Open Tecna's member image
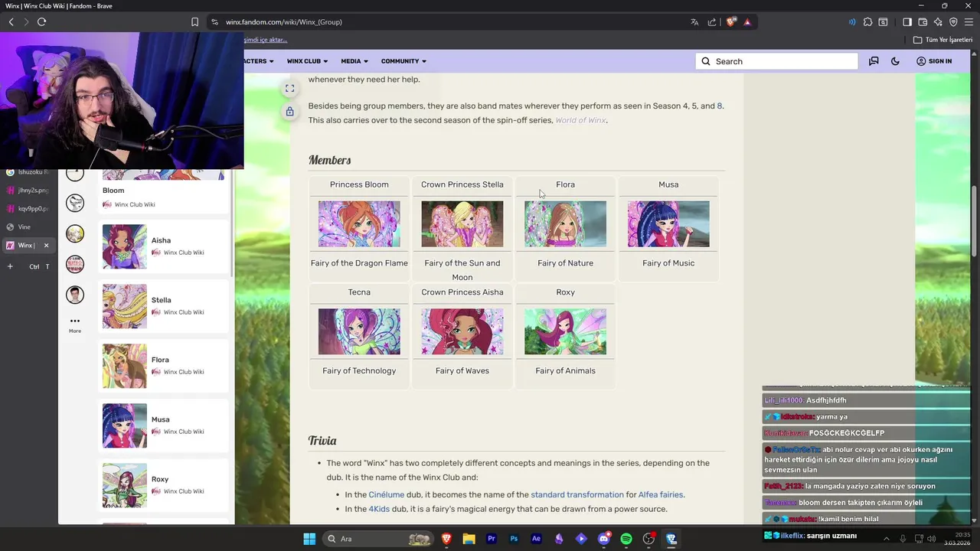980x551 pixels. pyautogui.click(x=359, y=331)
